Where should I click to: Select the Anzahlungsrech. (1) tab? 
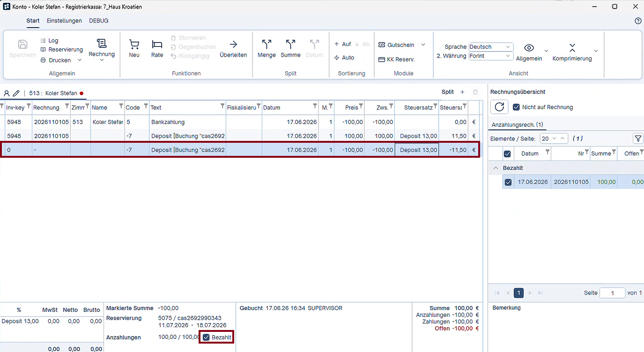517,125
